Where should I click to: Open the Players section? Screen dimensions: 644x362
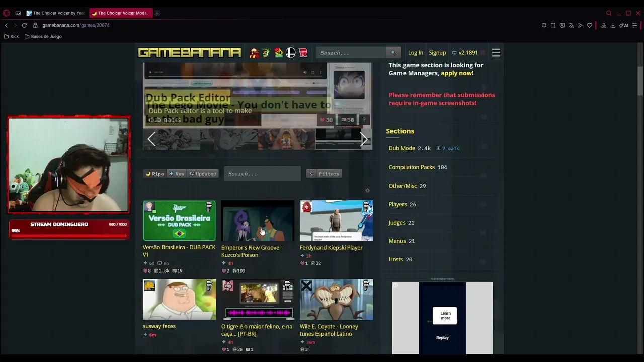point(397,204)
